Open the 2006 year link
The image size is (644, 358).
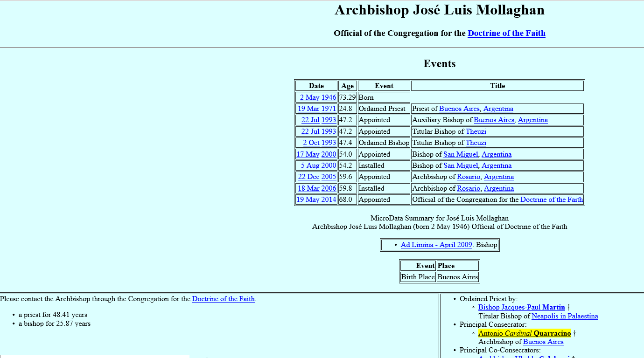point(329,188)
